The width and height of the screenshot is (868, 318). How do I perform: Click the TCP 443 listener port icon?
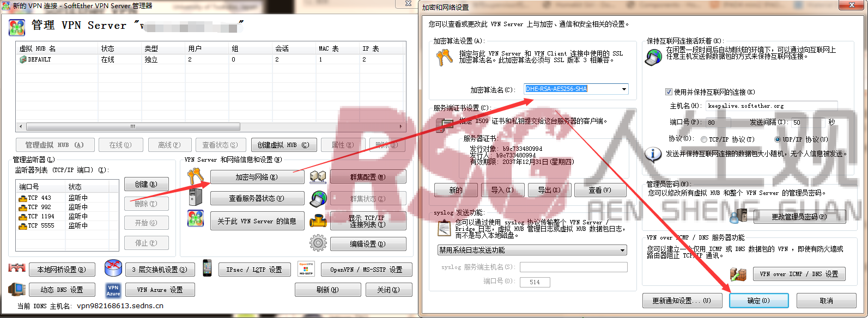point(22,198)
